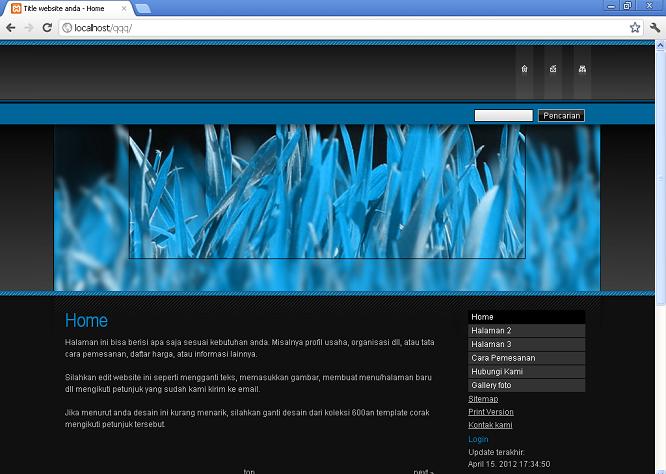Click the 'top' link at page bottom
This screenshot has width=666, height=474.
249,471
